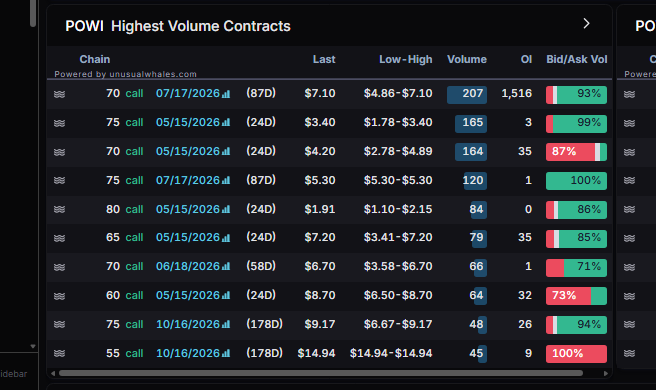
Task: Click wave icon in 70 call 07/17/2026 row
Action: pyautogui.click(x=59, y=94)
